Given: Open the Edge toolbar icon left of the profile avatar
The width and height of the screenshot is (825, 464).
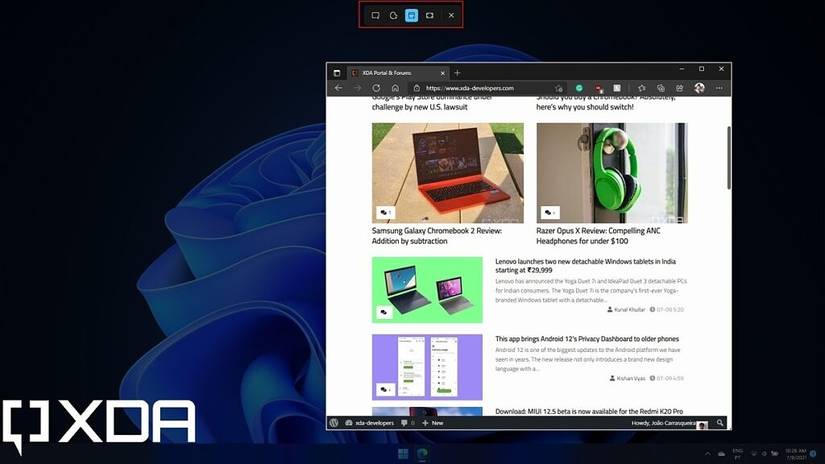Looking at the screenshot, I should tap(680, 88).
